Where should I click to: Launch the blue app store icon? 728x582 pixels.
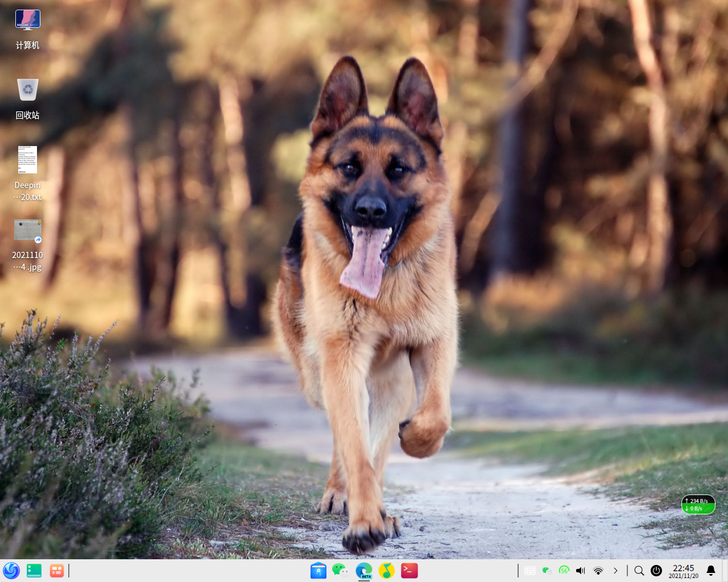click(318, 571)
